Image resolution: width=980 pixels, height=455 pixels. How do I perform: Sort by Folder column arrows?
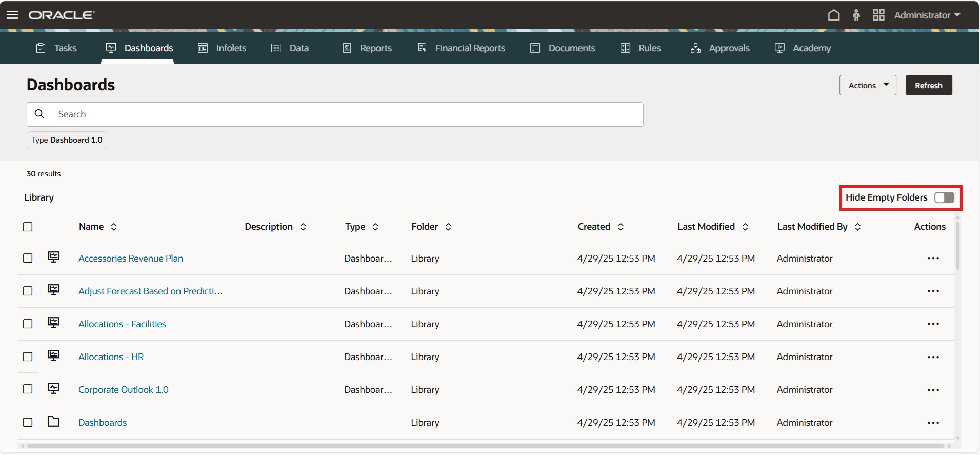pos(448,227)
